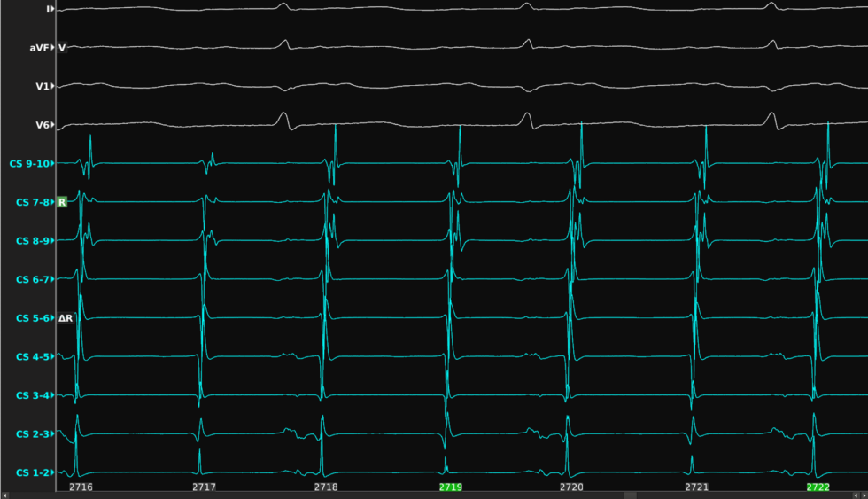Select the CS 2-3 channel label
This screenshot has width=868, height=499.
(x=31, y=433)
